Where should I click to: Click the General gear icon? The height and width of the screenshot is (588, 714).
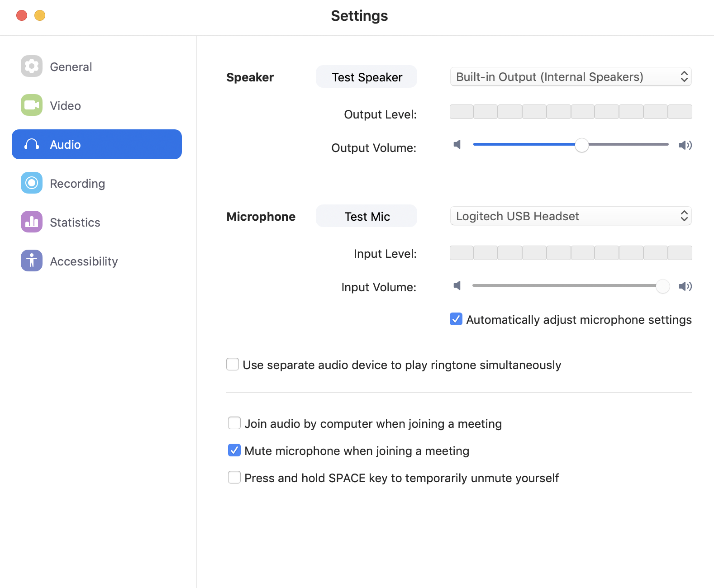[32, 66]
